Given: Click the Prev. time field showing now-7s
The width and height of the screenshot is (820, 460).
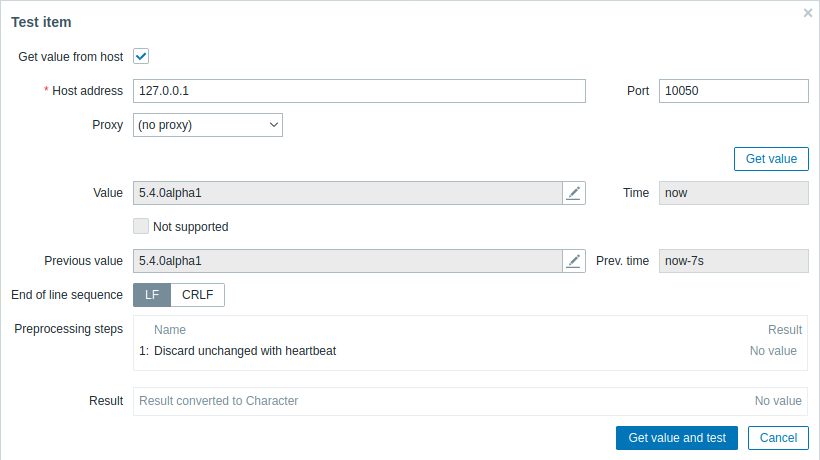Looking at the screenshot, I should coord(733,261).
